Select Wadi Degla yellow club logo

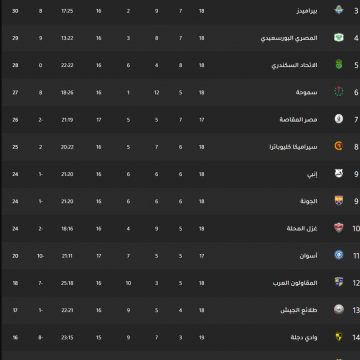(x=339, y=337)
